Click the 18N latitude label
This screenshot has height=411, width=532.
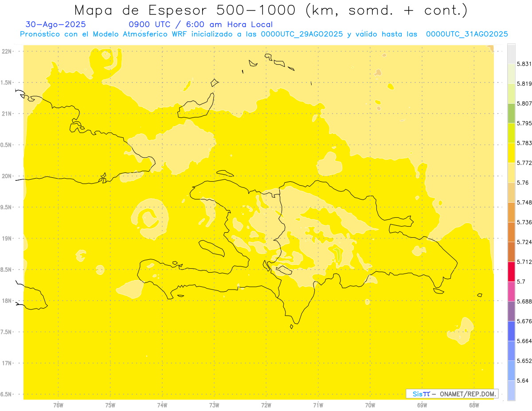click(6, 301)
